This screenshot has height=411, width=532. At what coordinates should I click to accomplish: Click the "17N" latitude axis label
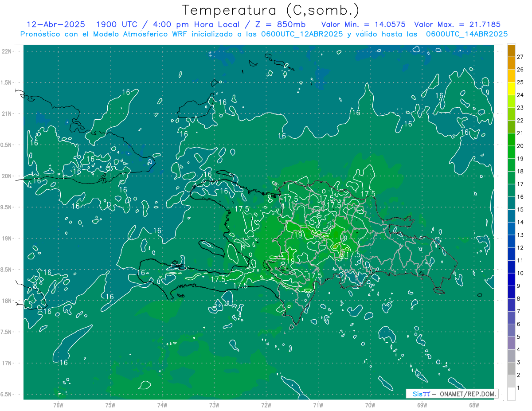[7, 363]
